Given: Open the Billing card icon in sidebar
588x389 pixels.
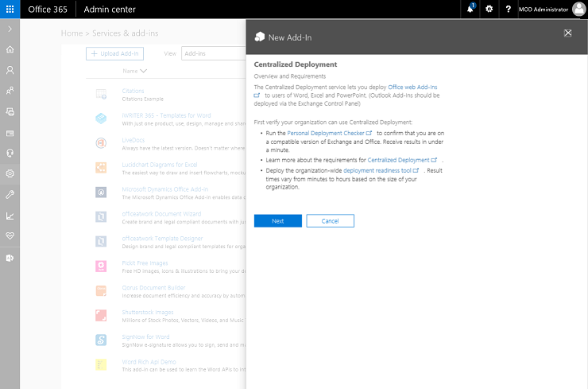Looking at the screenshot, I should coord(10,133).
